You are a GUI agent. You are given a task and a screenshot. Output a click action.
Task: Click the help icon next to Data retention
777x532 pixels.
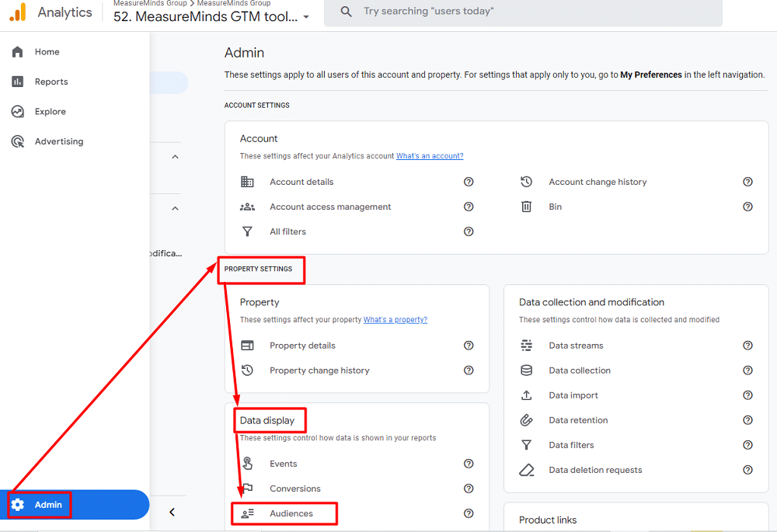coord(747,420)
